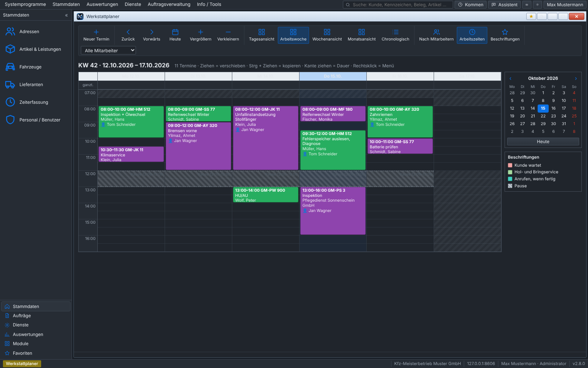Viewport: 588px width, 368px height.
Task: Collapse the Stammdaten sidebar panel
Action: [x=67, y=15]
